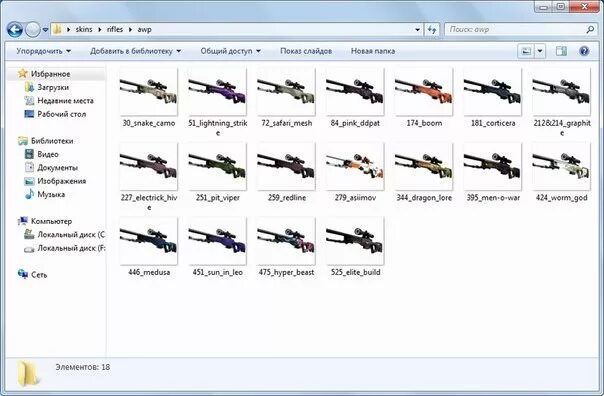Select the 72_safari_mesh thumbnail
The height and width of the screenshot is (396, 604).
tap(286, 92)
